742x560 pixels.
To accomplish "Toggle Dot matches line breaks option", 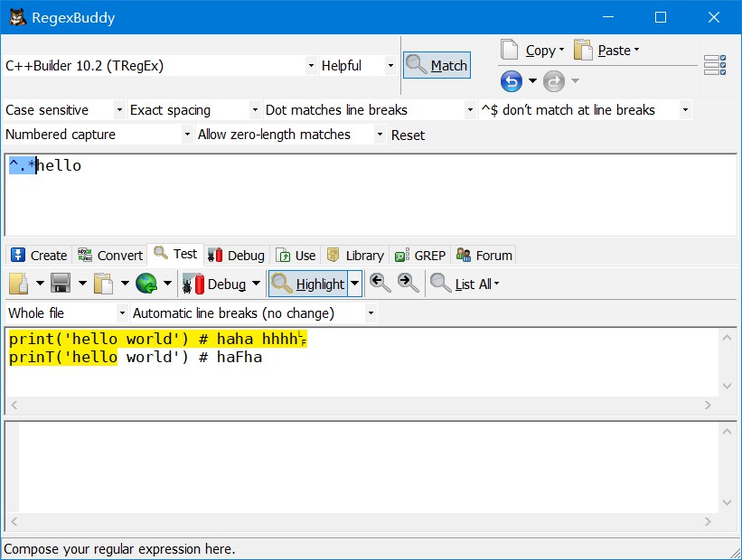I will pos(370,110).
